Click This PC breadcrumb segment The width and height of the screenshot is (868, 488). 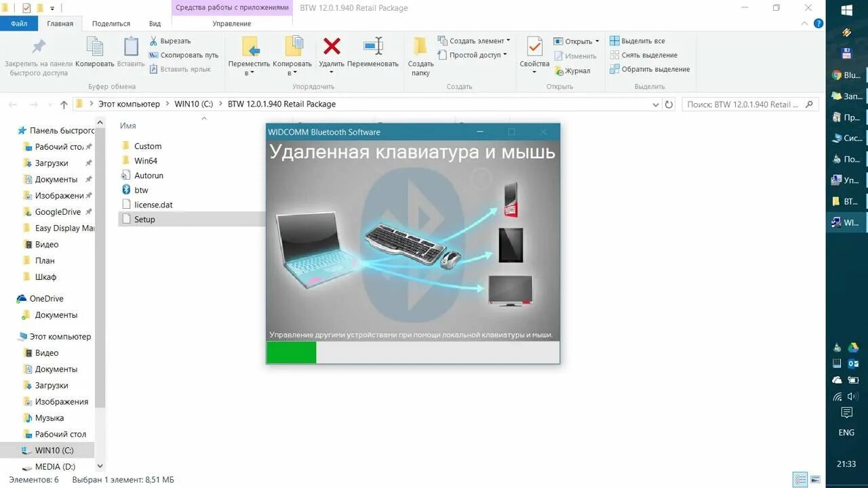point(129,104)
